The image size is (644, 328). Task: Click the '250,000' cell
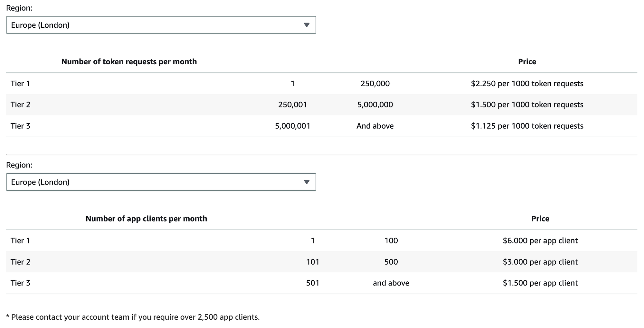tap(375, 84)
